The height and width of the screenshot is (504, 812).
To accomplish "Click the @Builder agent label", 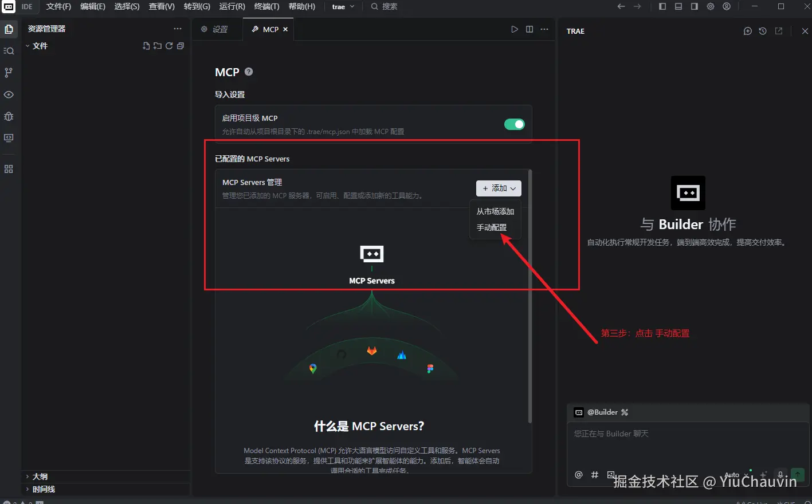I will pos(602,412).
